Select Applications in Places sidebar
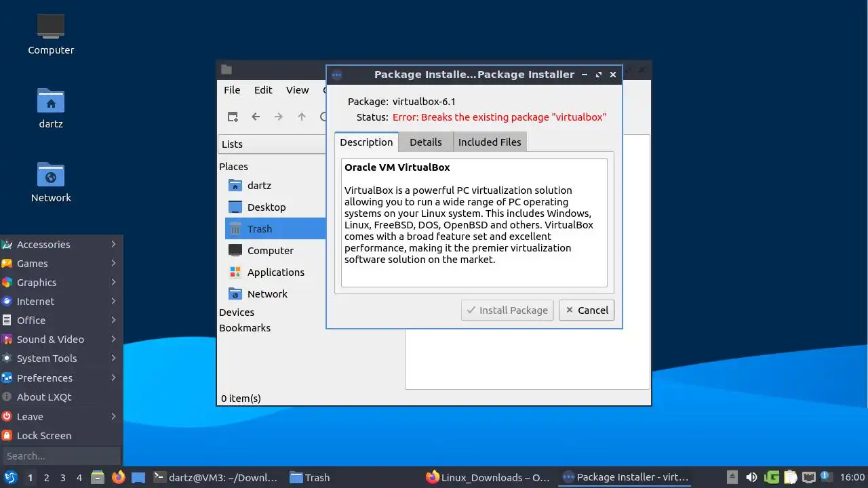The width and height of the screenshot is (868, 488). 275,272
